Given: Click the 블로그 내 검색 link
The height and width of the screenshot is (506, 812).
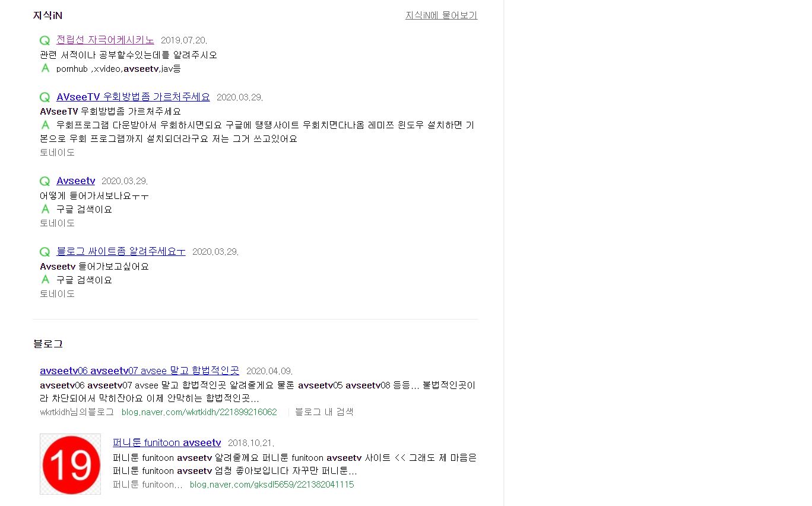Looking at the screenshot, I should pos(324,412).
